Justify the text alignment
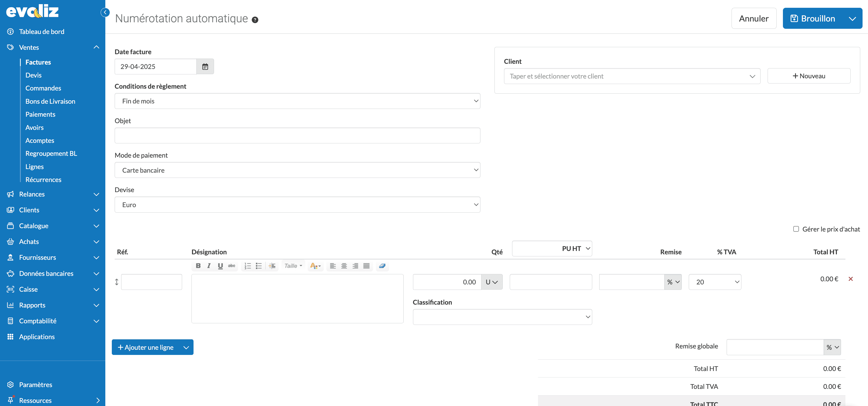868x406 pixels. coord(366,266)
